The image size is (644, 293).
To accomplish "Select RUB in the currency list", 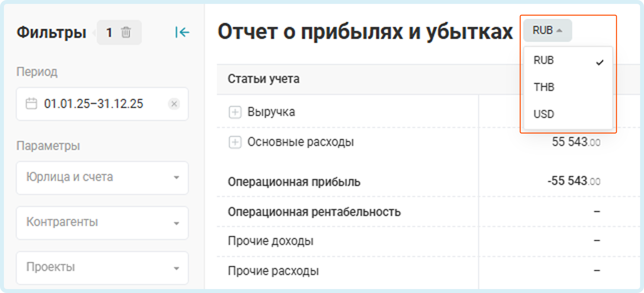I will tap(544, 60).
